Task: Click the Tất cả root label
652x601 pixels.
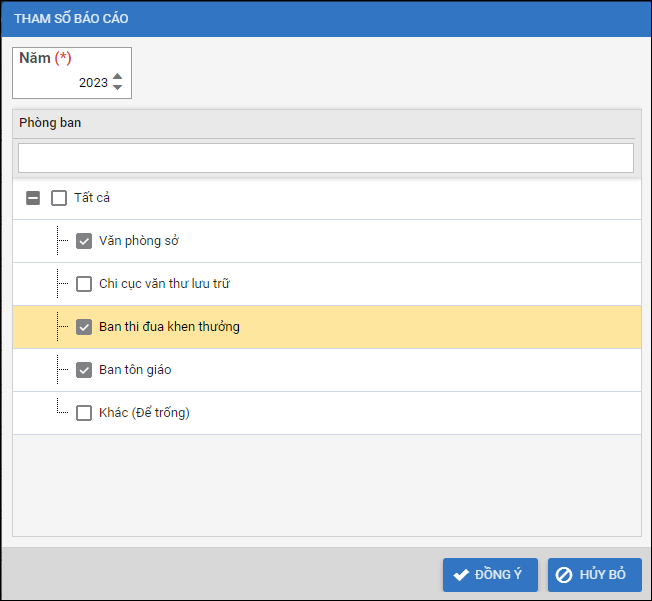Action: [x=92, y=198]
